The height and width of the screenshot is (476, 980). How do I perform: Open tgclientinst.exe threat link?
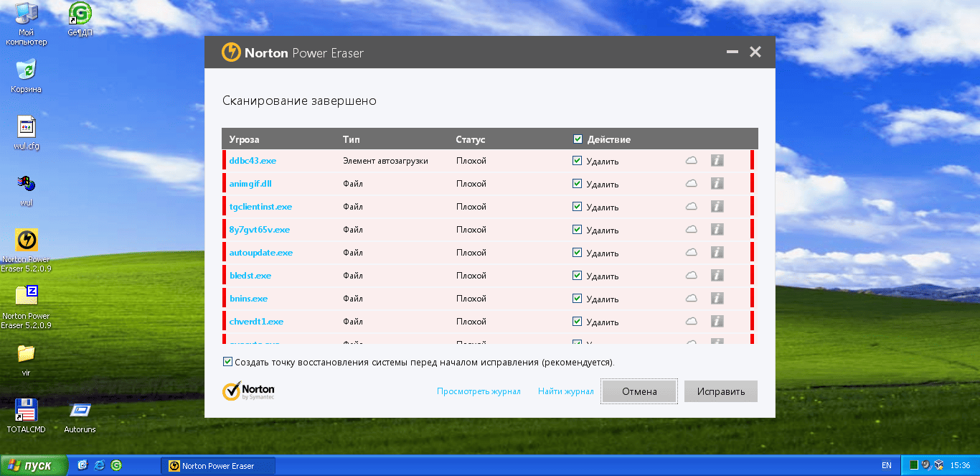[260, 207]
